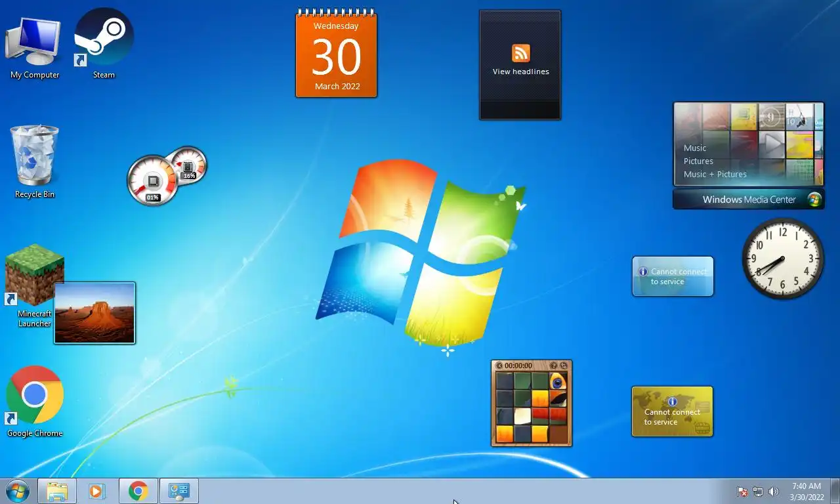Click the toucan eye puzzle tile
This screenshot has width=840, height=504.
click(558, 381)
